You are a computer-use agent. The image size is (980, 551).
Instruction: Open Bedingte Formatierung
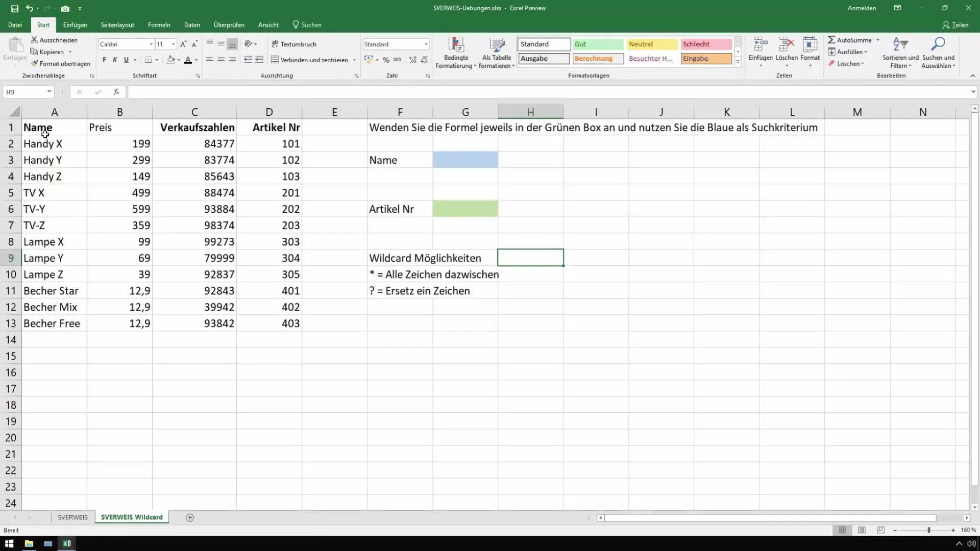[456, 53]
